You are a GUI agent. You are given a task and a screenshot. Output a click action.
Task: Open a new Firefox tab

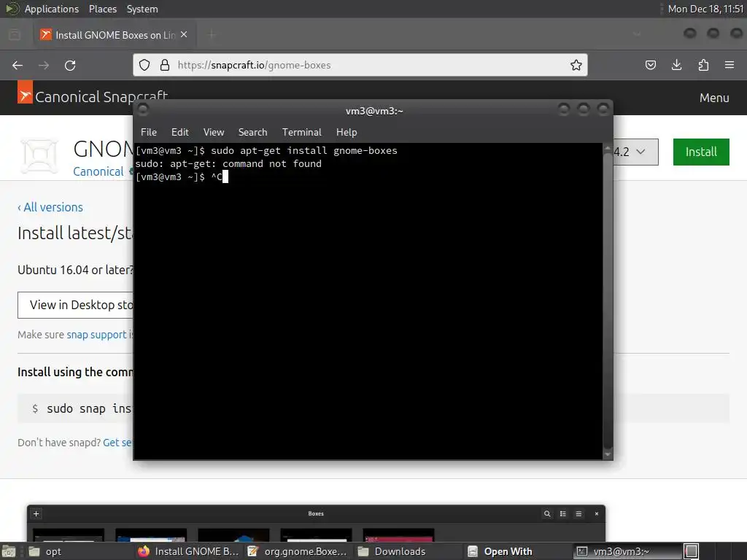(x=212, y=34)
